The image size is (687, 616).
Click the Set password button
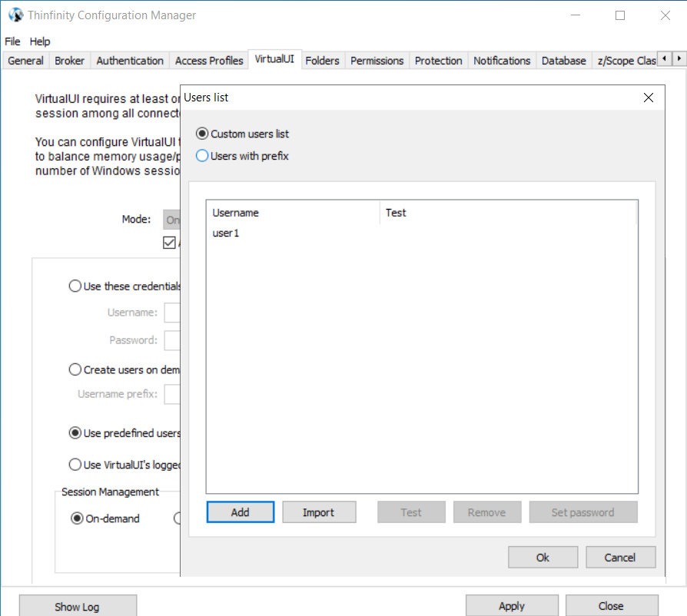point(583,512)
